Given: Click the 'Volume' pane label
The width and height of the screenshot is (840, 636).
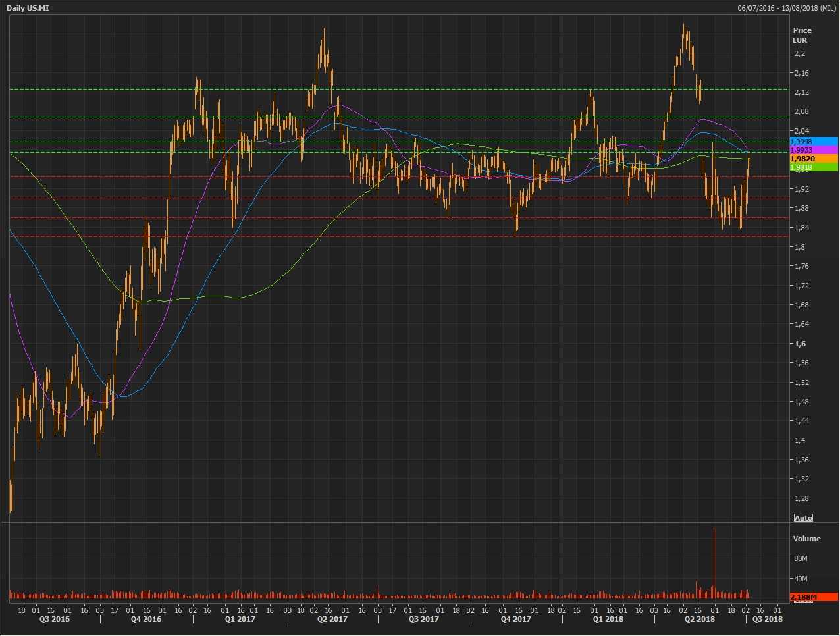Looking at the screenshot, I should (806, 539).
